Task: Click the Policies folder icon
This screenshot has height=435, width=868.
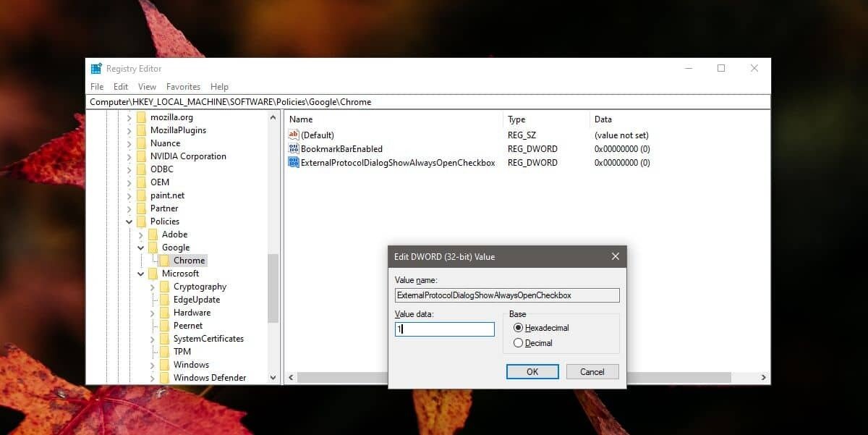Action: 142,221
